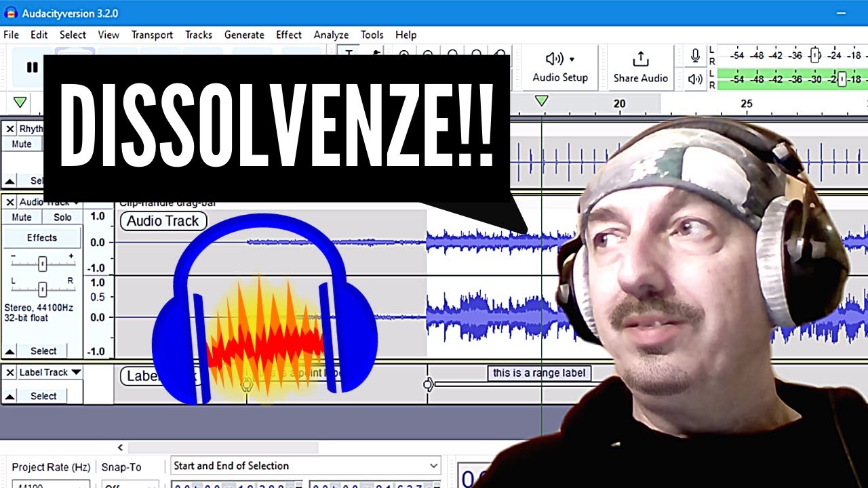
Task: Click Select on the Label Track panel
Action: [x=43, y=396]
